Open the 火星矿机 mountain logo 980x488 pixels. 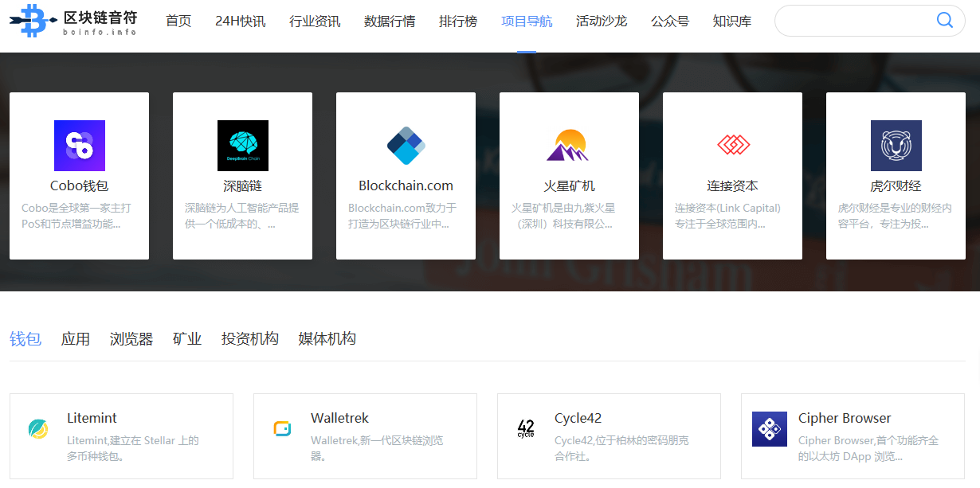(x=567, y=146)
